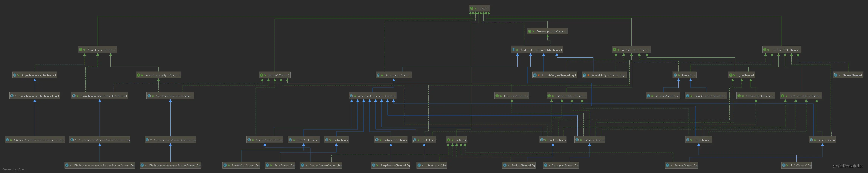Click the NamedPipe class node
This screenshot has width=868, height=173.
coord(684,75)
